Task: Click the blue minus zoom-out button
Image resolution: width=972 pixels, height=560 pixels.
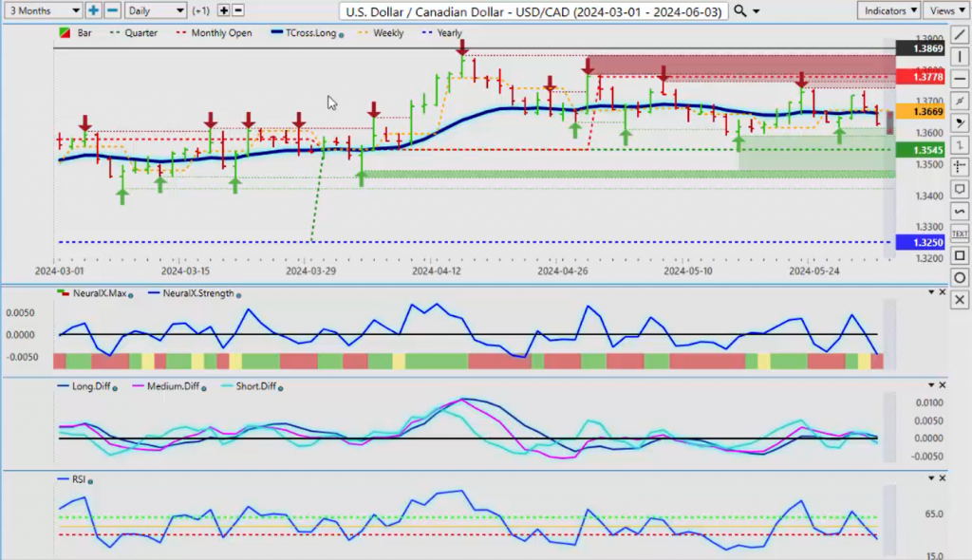Action: point(111,10)
